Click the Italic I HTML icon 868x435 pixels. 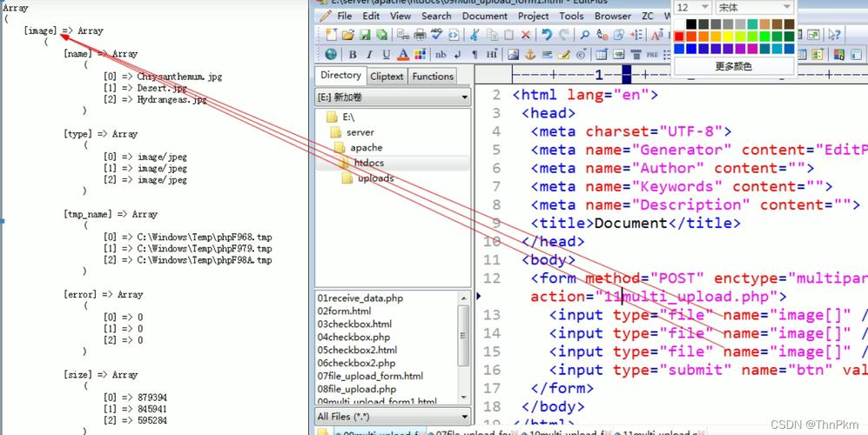[369, 54]
